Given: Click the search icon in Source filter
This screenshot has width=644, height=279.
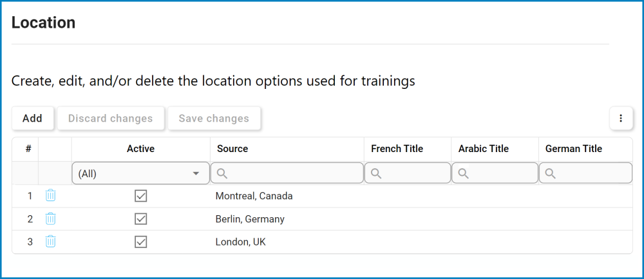Looking at the screenshot, I should 222,173.
